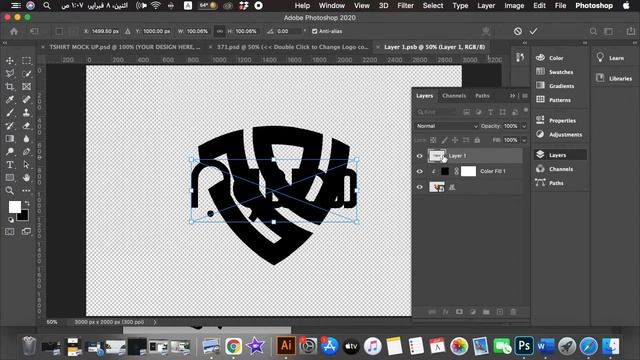Select the Eraser tool
The height and width of the screenshot is (360, 640).
(27, 126)
